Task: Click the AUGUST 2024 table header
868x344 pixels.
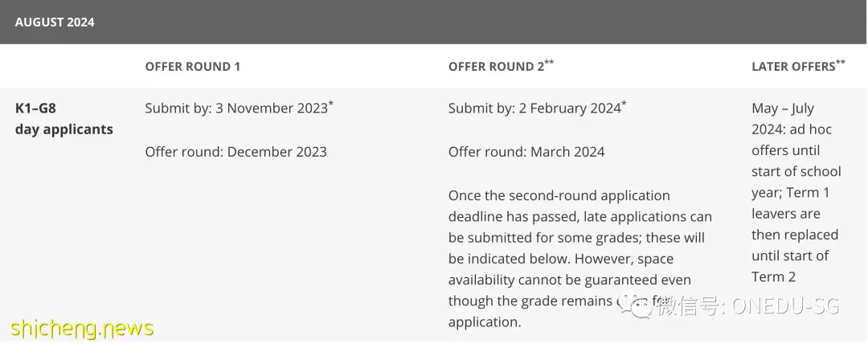Action: point(55,23)
